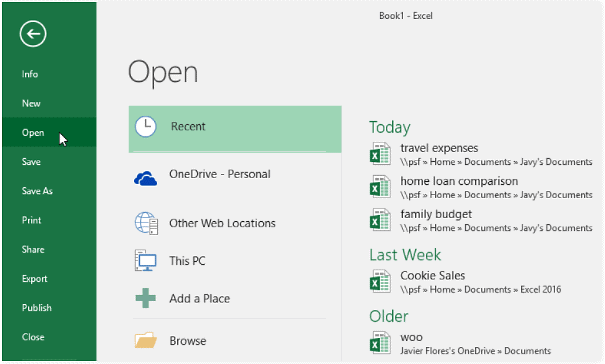The height and width of the screenshot is (364, 605).
Task: Click Excel icon beside home loan comparison
Action: [380, 187]
